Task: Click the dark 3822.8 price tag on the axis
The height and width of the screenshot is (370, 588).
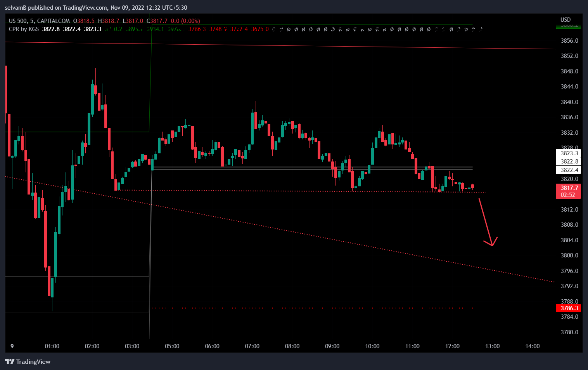Action: tap(569, 162)
